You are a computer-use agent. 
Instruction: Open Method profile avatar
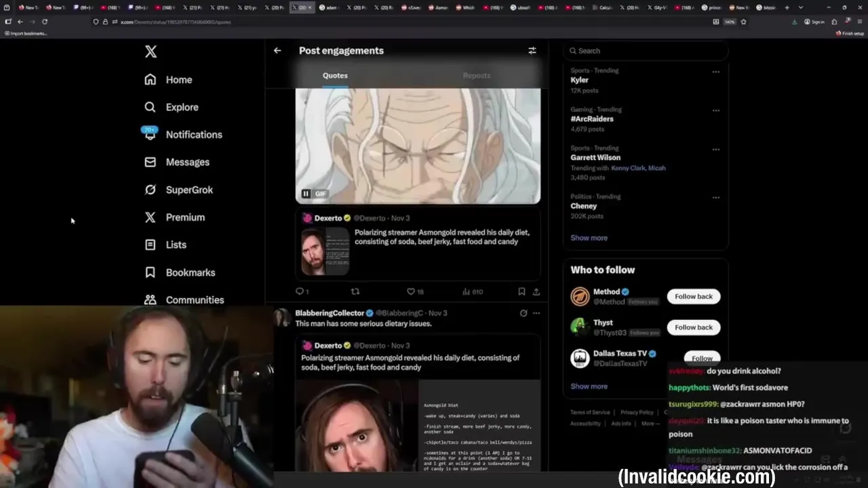pyautogui.click(x=580, y=296)
